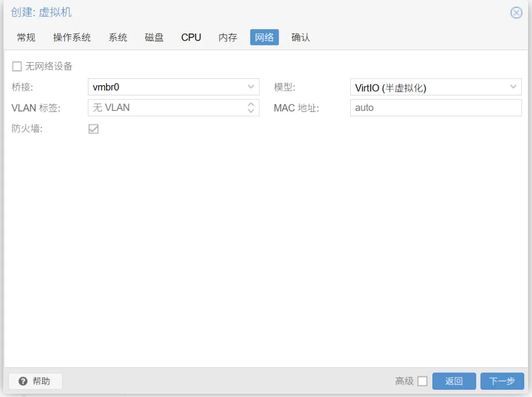532x397 pixels.
Task: Click the 无网络设备 label text
Action: (49, 66)
